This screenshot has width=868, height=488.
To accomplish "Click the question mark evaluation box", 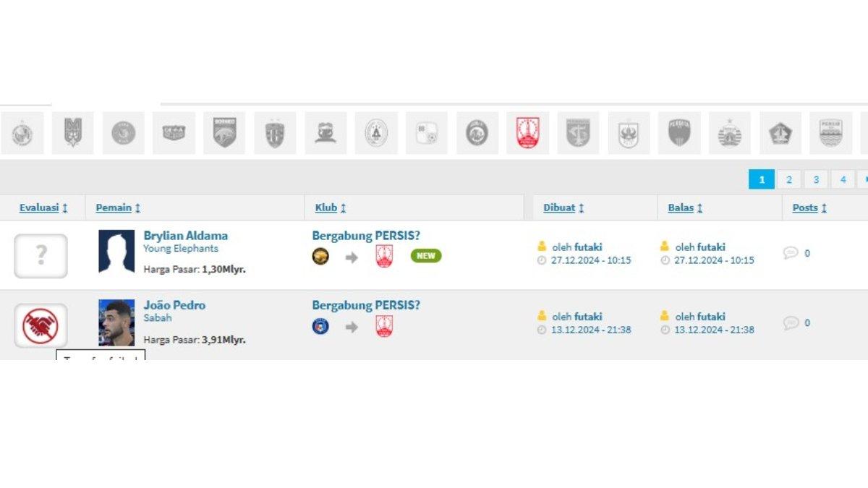I will [41, 256].
